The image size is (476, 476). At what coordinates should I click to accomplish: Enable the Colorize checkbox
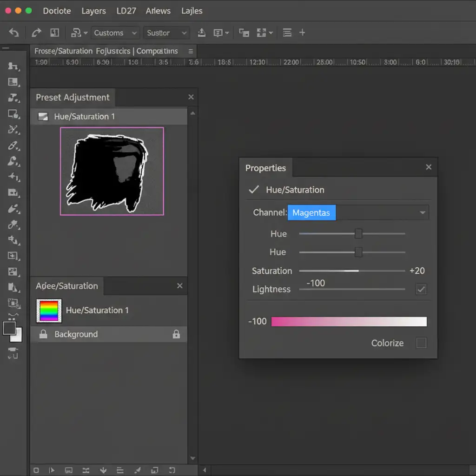(x=421, y=343)
